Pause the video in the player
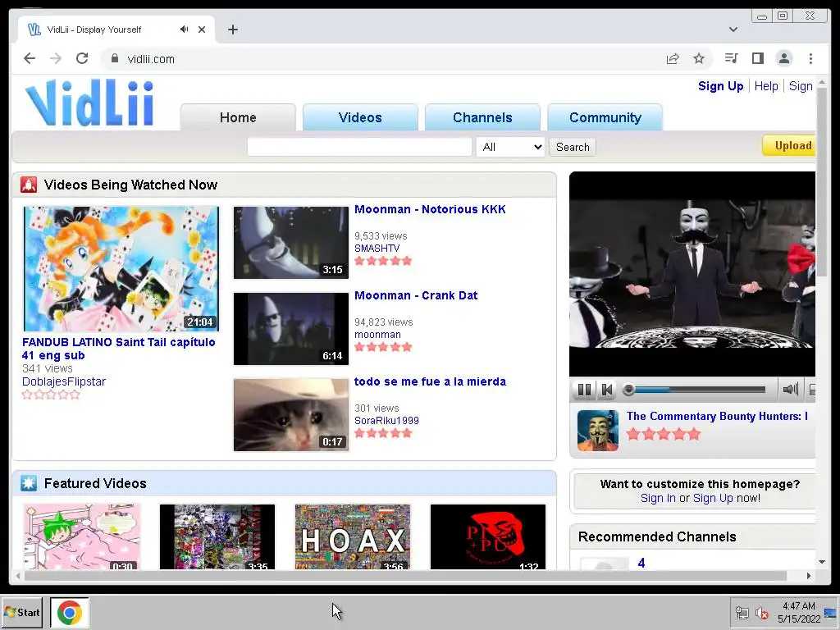Viewport: 840px width, 630px height. [x=584, y=390]
